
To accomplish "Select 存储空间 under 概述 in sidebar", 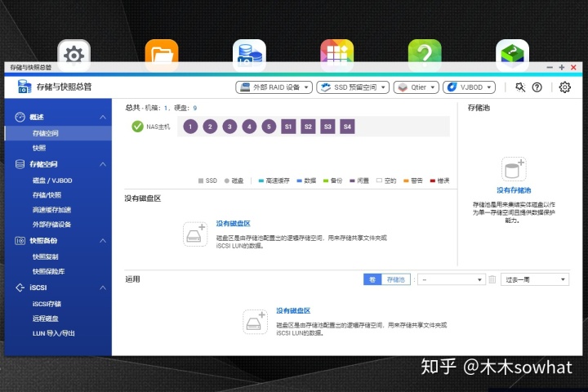I will pos(58,133).
